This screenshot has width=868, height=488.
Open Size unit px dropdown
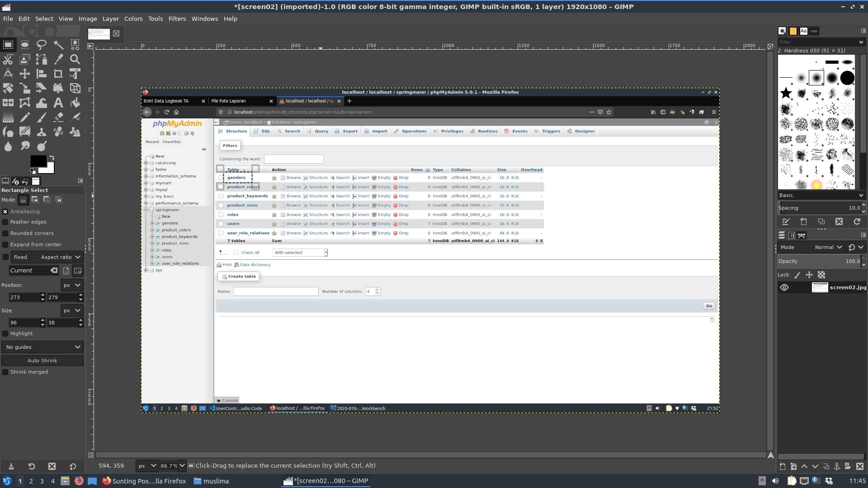point(72,310)
